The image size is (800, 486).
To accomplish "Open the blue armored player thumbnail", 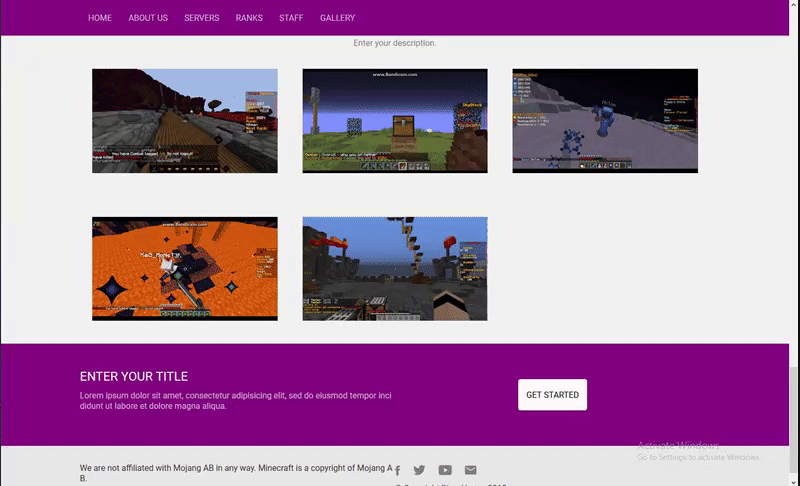I will (x=605, y=121).
